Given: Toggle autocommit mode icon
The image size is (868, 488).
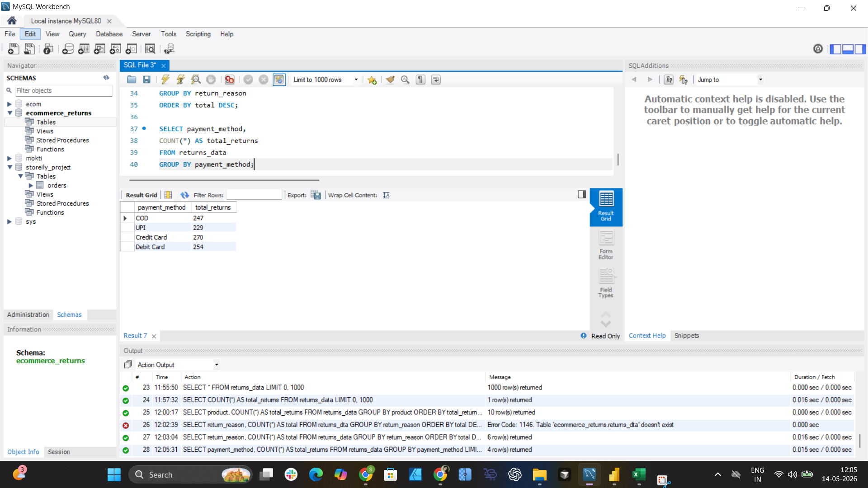Looking at the screenshot, I should point(279,80).
